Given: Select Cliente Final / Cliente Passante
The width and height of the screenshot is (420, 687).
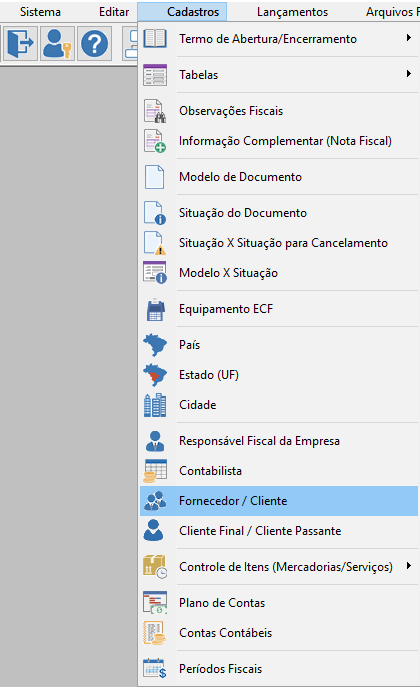Looking at the screenshot, I should pos(279,531).
